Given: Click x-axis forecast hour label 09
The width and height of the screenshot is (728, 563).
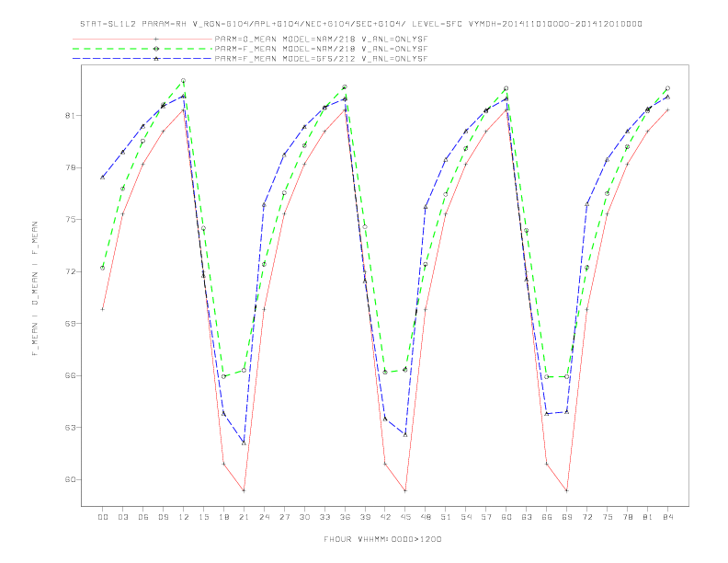Looking at the screenshot, I should 163,517.
